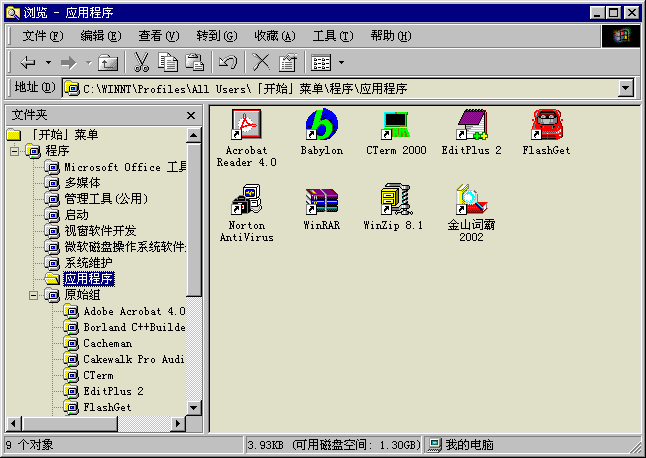Screen dimensions: 646x458
Task: Collapse the 原始组 tree node
Action: 33,295
